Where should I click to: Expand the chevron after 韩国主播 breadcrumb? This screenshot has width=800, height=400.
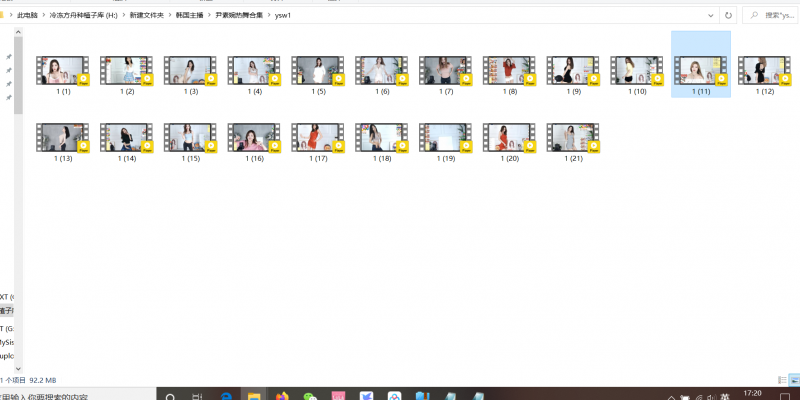208,15
